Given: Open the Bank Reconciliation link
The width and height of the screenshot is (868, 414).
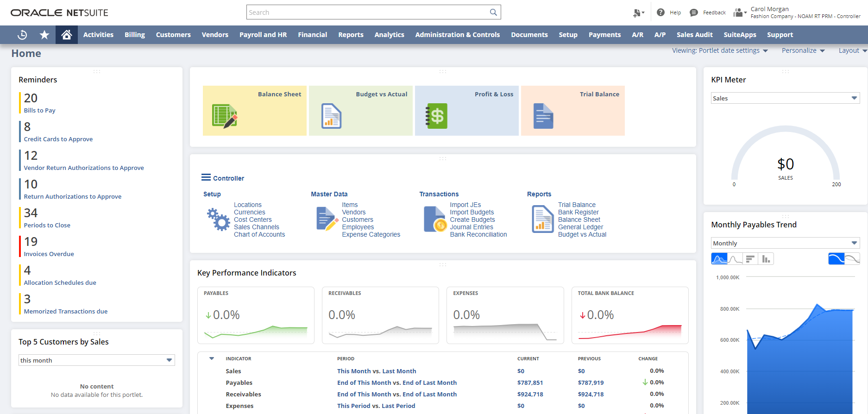Looking at the screenshot, I should pos(478,235).
